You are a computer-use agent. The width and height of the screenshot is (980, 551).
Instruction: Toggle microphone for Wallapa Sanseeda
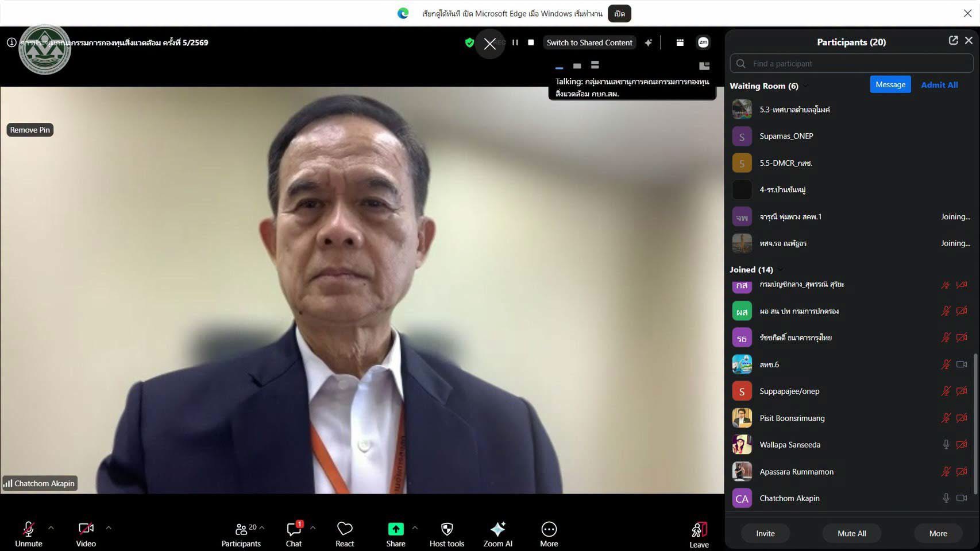coord(946,444)
